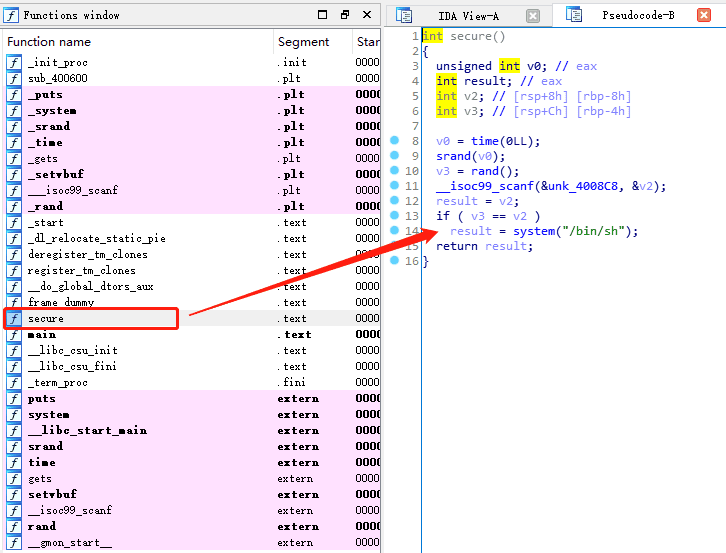Float the Functions window panel
The width and height of the screenshot is (726, 553).
point(345,15)
